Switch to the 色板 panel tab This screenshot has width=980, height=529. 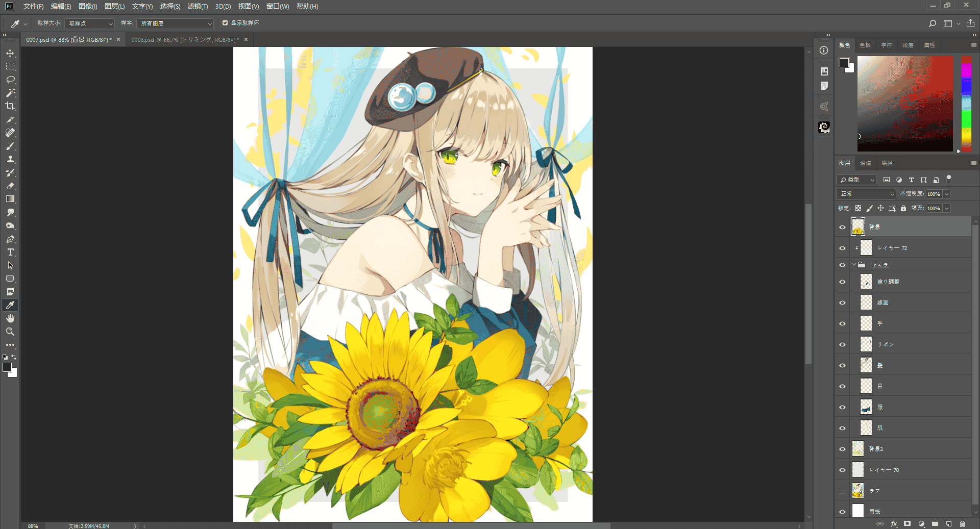click(x=865, y=45)
